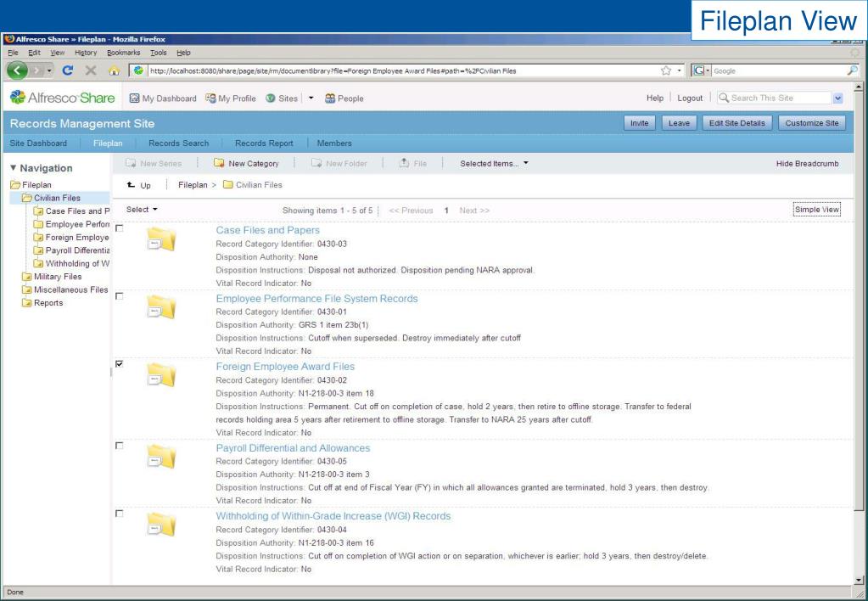Reload the page with refresh icon
868x601 pixels.
coord(68,70)
